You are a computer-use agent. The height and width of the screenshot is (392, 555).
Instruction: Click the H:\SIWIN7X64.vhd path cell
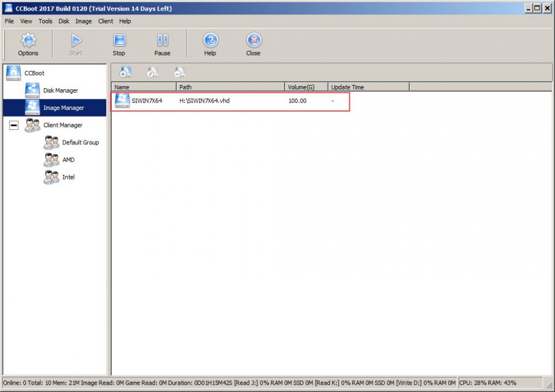coord(204,101)
